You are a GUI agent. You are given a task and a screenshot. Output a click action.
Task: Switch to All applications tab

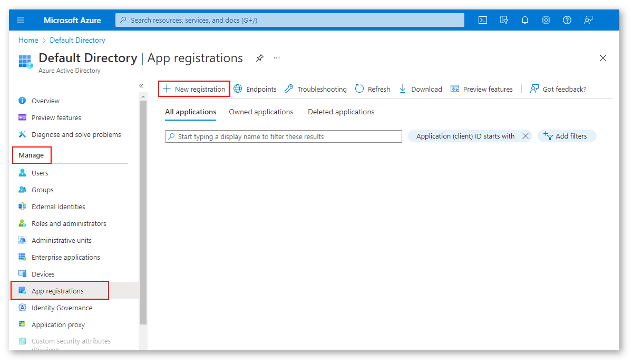(191, 112)
